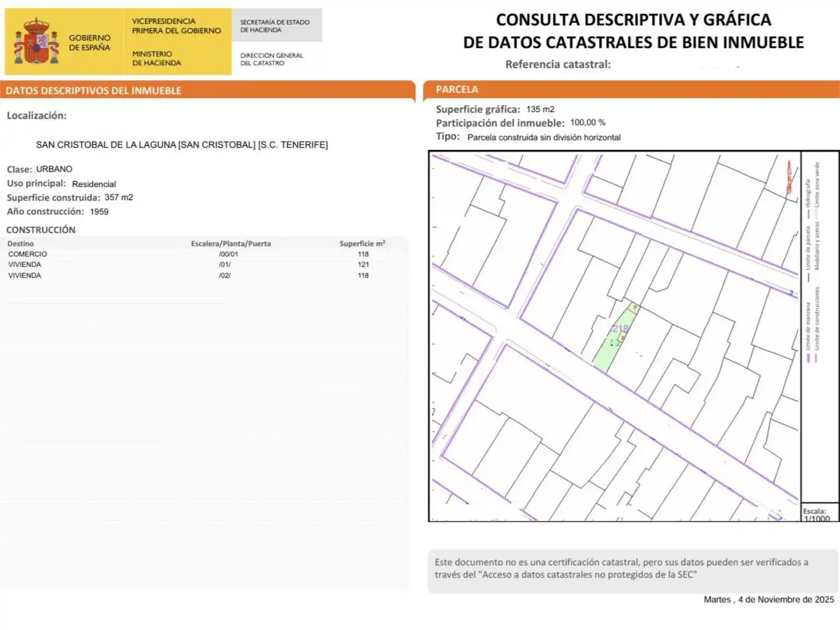Click the Tipo label
This screenshot has width=840, height=630.
(x=447, y=136)
